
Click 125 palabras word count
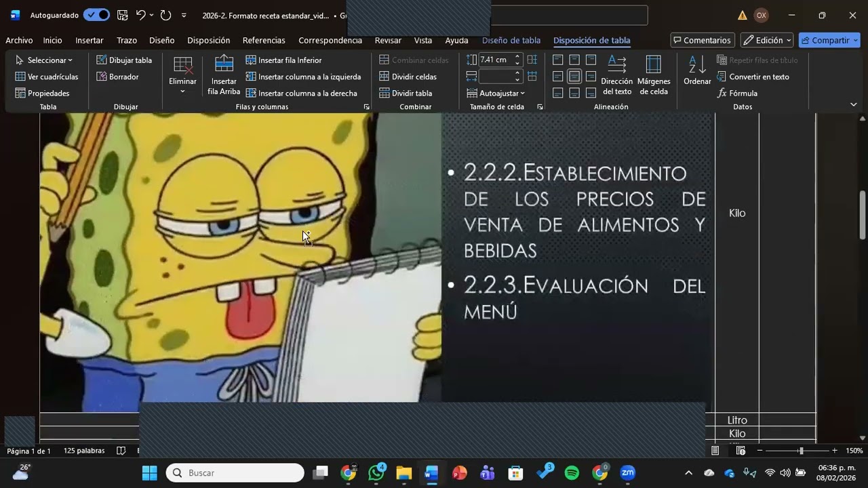click(x=84, y=451)
